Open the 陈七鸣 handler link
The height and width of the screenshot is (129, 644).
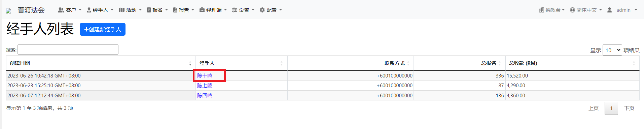tap(205, 86)
